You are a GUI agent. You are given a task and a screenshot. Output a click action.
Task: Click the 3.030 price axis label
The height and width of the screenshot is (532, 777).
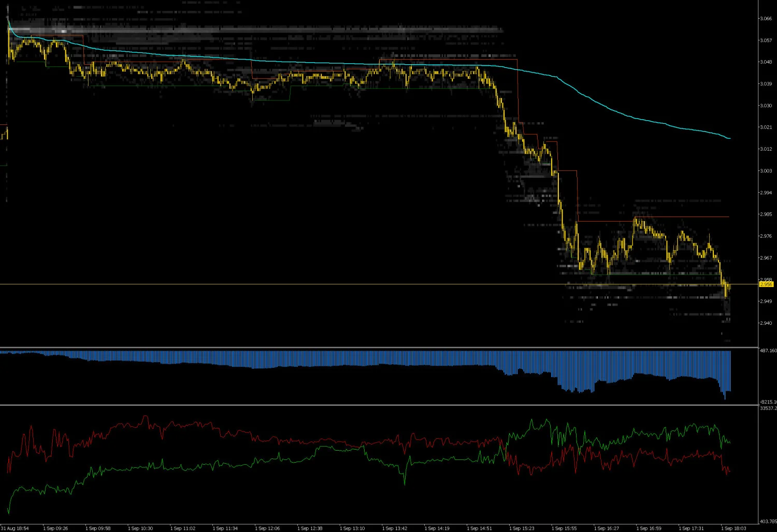(x=766, y=106)
